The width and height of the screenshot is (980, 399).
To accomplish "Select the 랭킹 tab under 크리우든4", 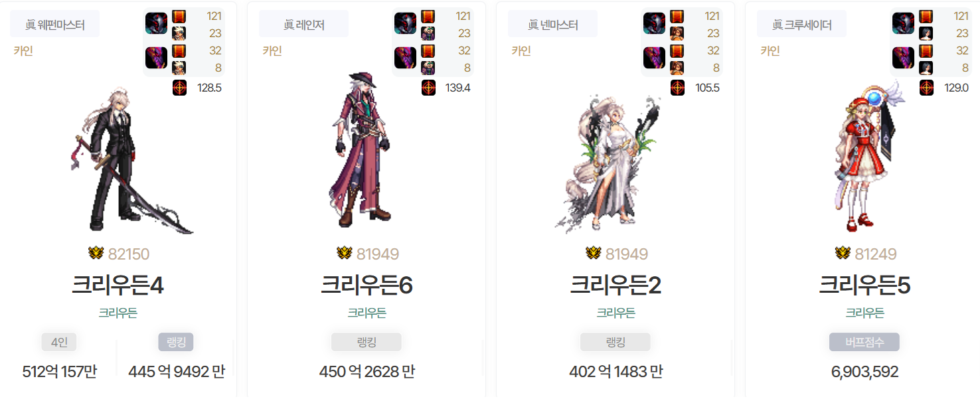I will (x=176, y=343).
